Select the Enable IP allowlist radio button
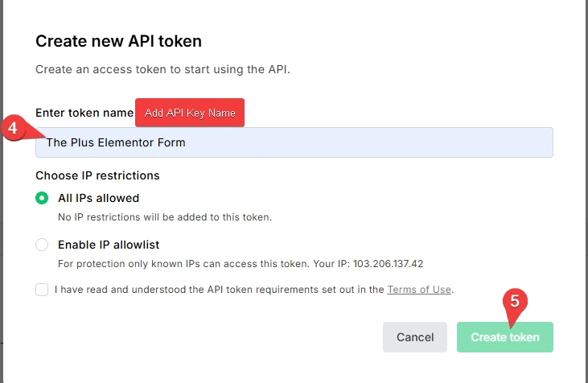The height and width of the screenshot is (383, 588). click(42, 245)
